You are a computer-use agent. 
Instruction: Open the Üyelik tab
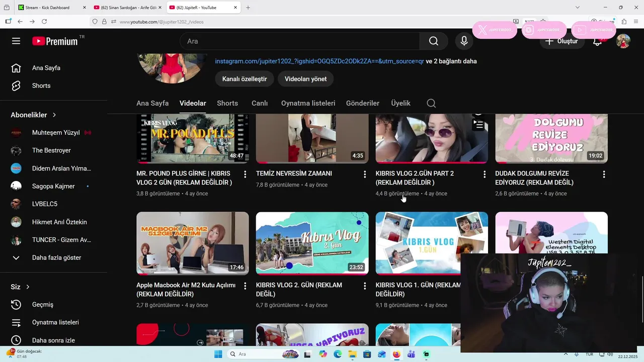click(401, 103)
